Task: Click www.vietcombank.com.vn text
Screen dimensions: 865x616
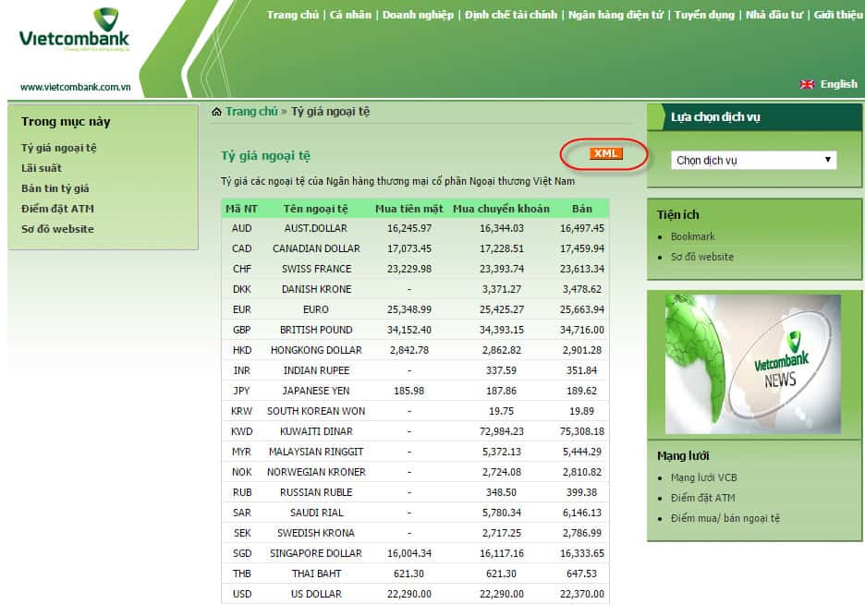Action: pyautogui.click(x=76, y=87)
